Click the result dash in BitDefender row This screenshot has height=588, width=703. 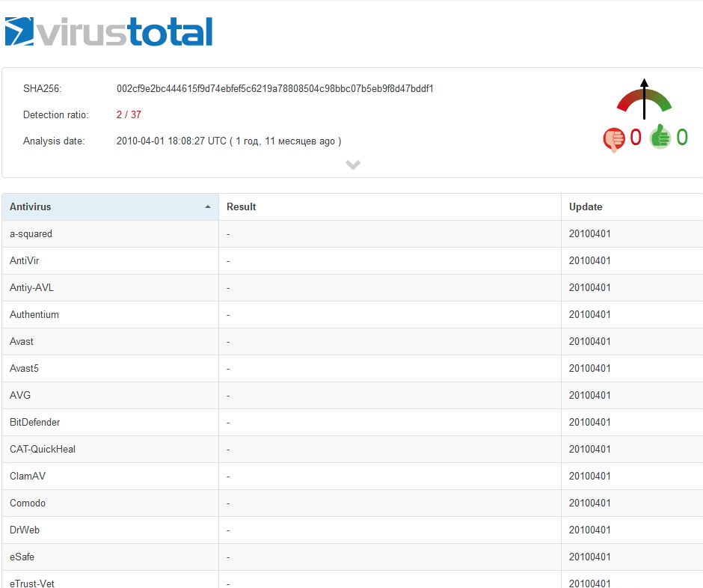click(x=228, y=423)
